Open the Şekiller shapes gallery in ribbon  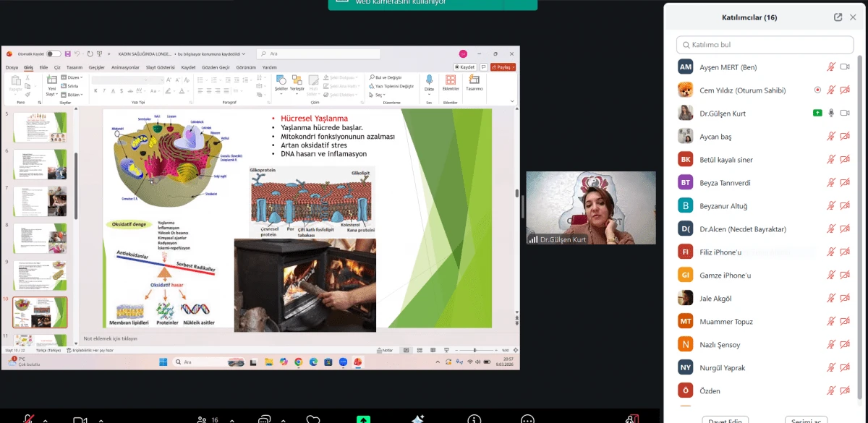[x=281, y=82]
